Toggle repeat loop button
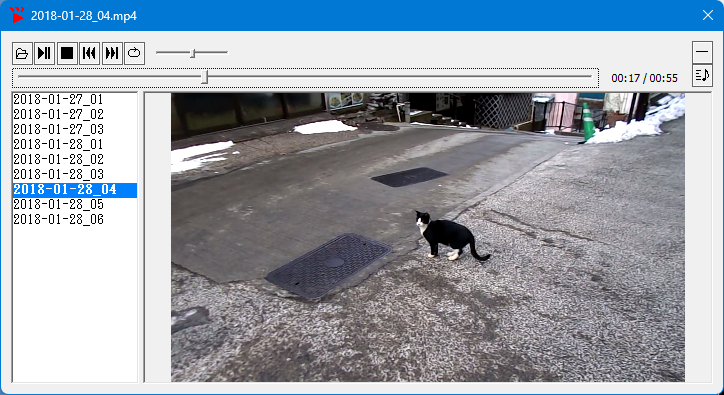Screen dimensions: 724x395 (134, 53)
